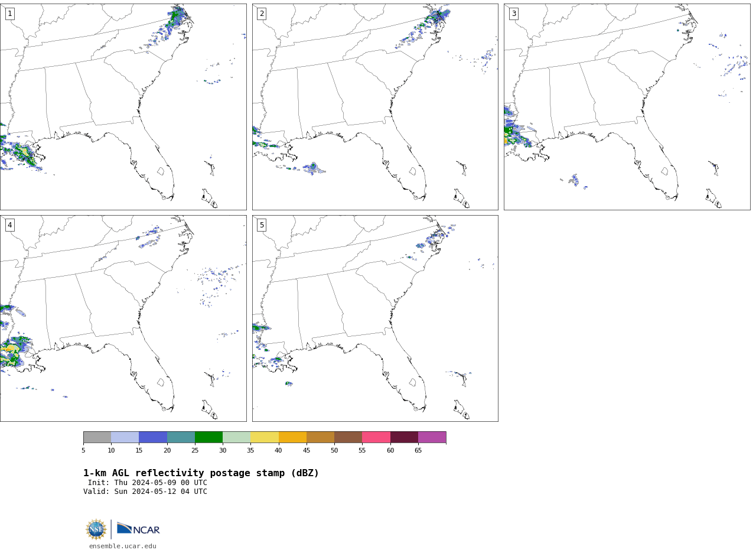Click panel number label 4
The image size is (756, 553).
click(9, 225)
